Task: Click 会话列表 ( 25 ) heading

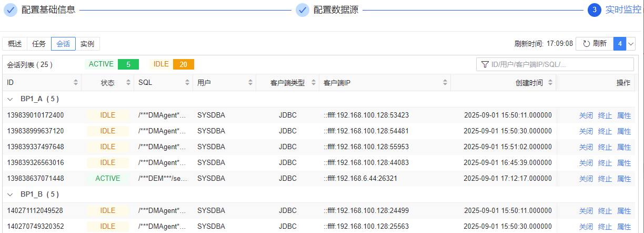Action: point(30,64)
